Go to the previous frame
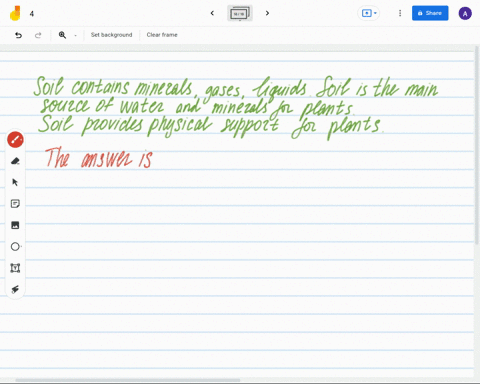 (212, 13)
